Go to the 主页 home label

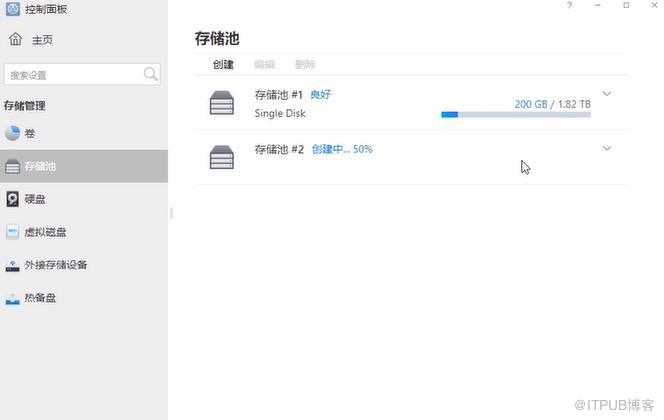[x=42, y=40]
